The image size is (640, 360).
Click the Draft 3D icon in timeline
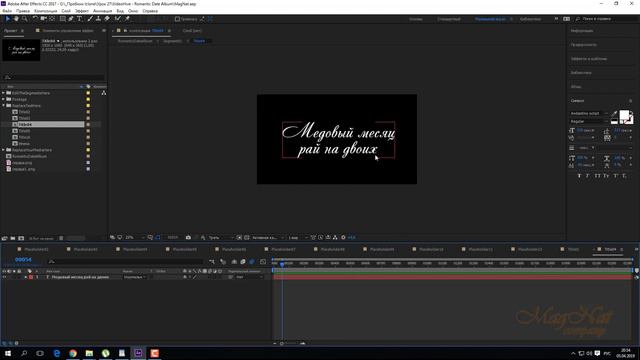(x=223, y=262)
